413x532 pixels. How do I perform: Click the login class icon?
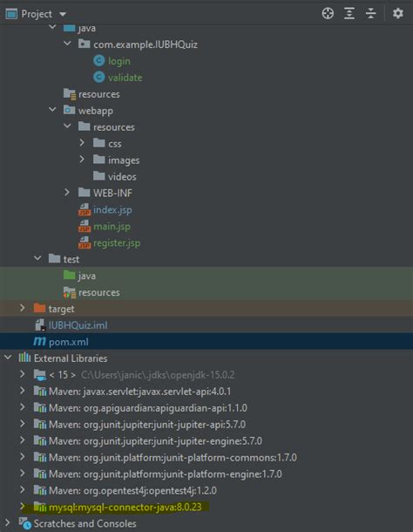point(98,61)
